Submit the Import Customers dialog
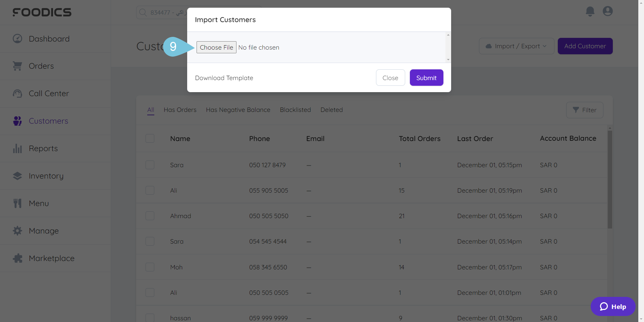The width and height of the screenshot is (644, 322). [x=426, y=77]
